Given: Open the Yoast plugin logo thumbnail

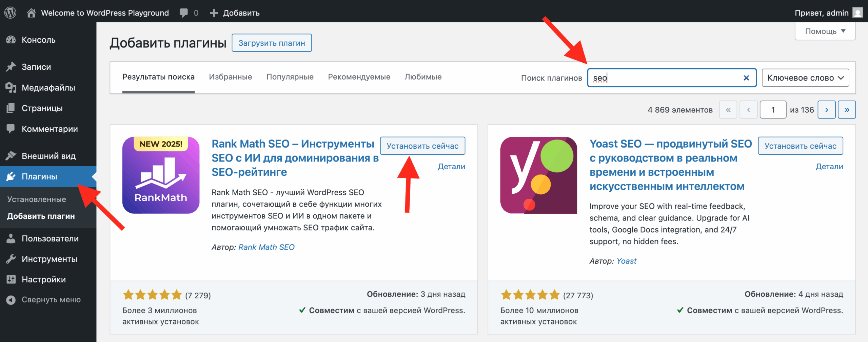Looking at the screenshot, I should click(x=538, y=175).
